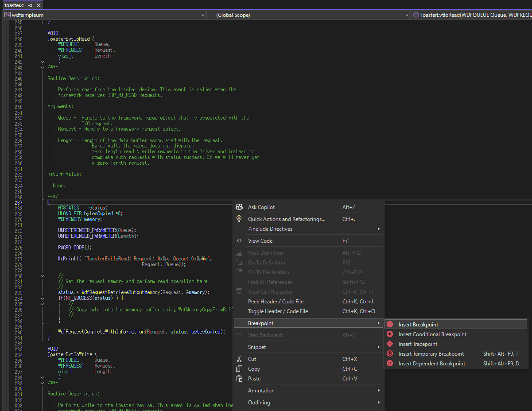
Task: Open the wdfsimpleum project dropdown
Action: pyautogui.click(x=203, y=15)
